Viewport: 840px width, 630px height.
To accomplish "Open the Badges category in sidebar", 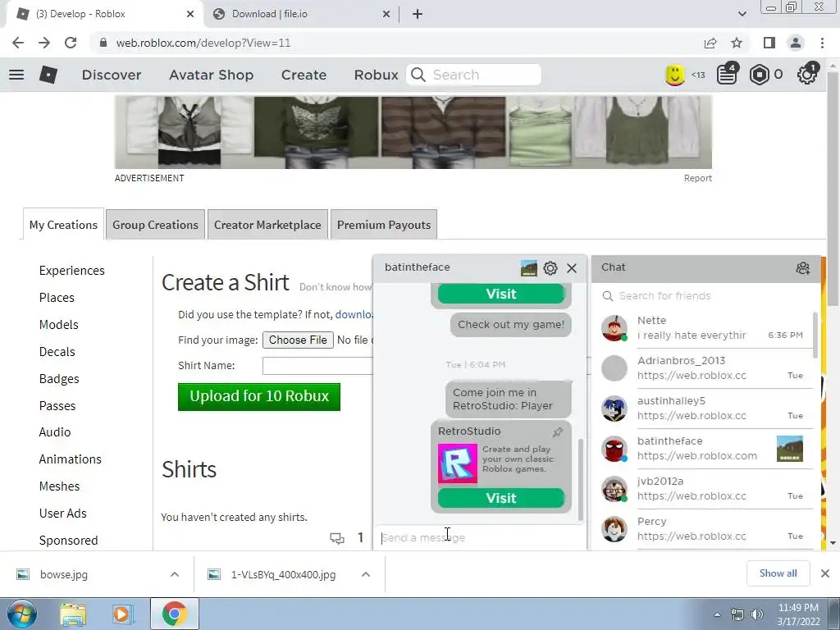I will (x=59, y=378).
